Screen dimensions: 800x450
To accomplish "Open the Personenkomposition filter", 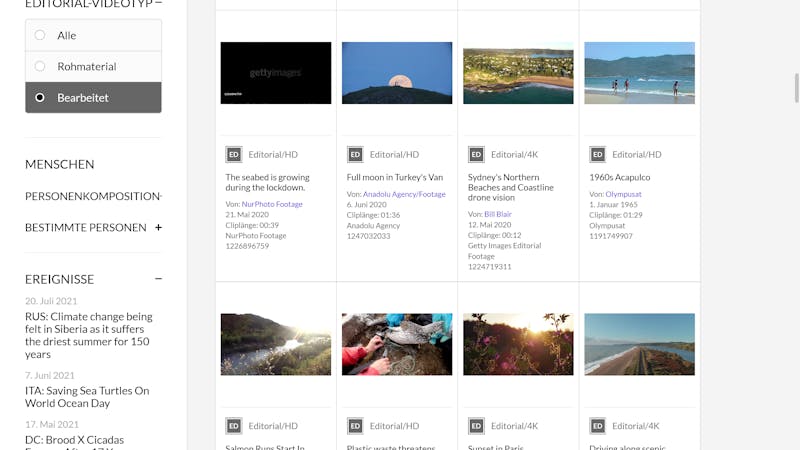I will (x=93, y=196).
